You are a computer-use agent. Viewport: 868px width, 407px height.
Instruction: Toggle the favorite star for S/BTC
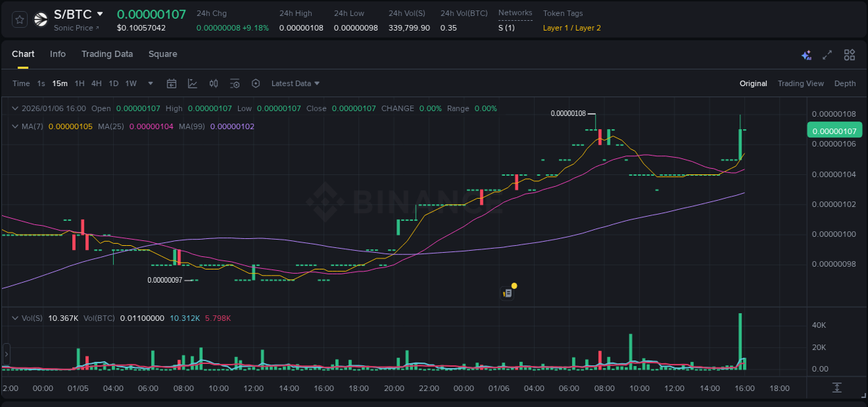[19, 19]
